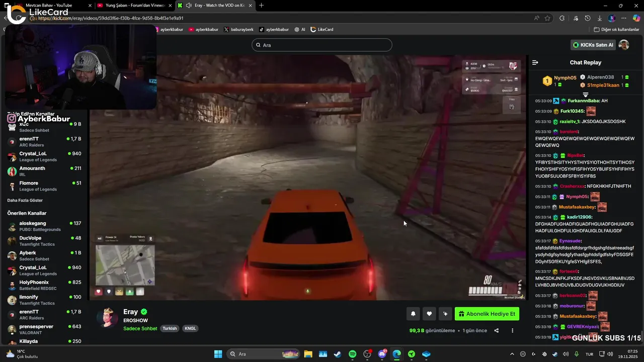Click Abonelik Hediye Et button
The image size is (644, 362).
[487, 314]
